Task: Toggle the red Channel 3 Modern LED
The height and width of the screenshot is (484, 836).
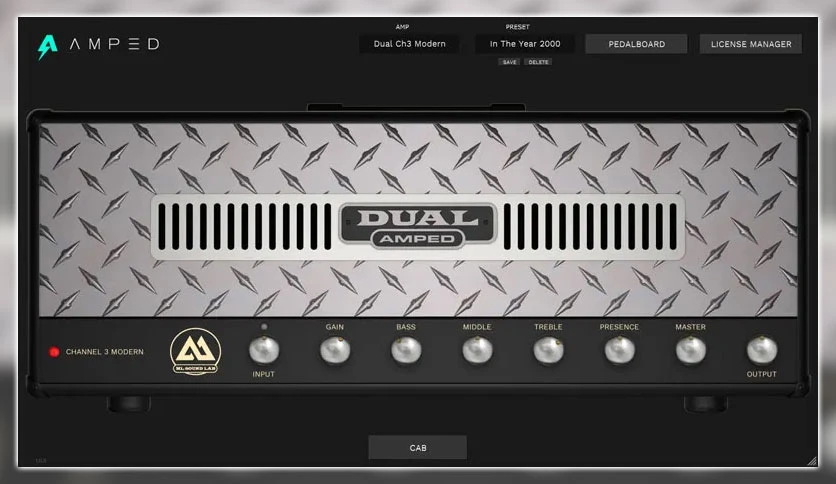Action: pyautogui.click(x=54, y=352)
